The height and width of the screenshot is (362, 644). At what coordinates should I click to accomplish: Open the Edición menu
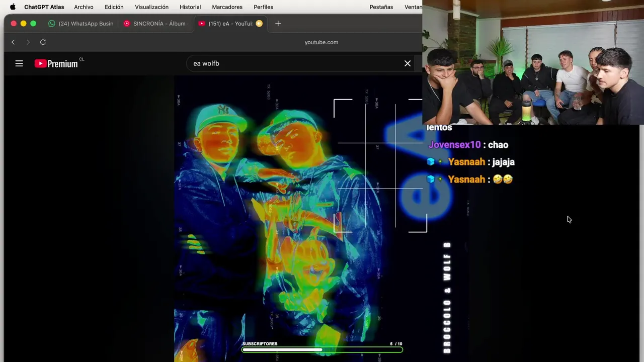point(114,7)
